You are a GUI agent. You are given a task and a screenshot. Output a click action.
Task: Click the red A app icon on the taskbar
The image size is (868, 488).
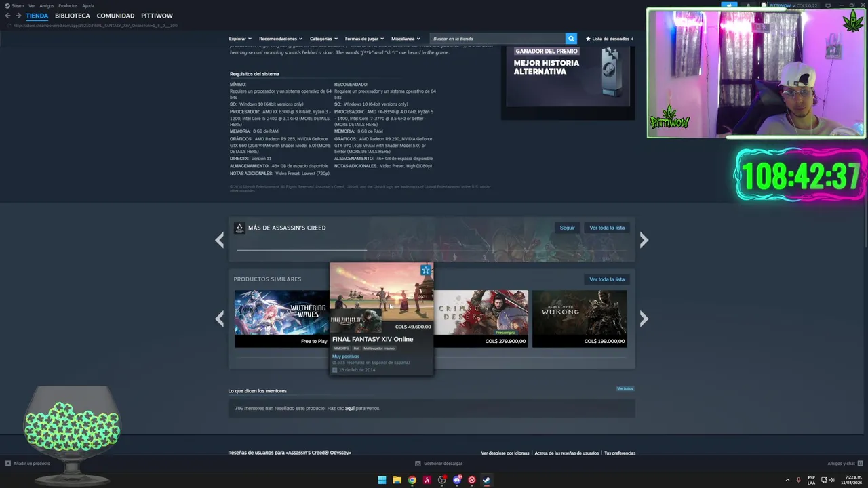(x=427, y=480)
